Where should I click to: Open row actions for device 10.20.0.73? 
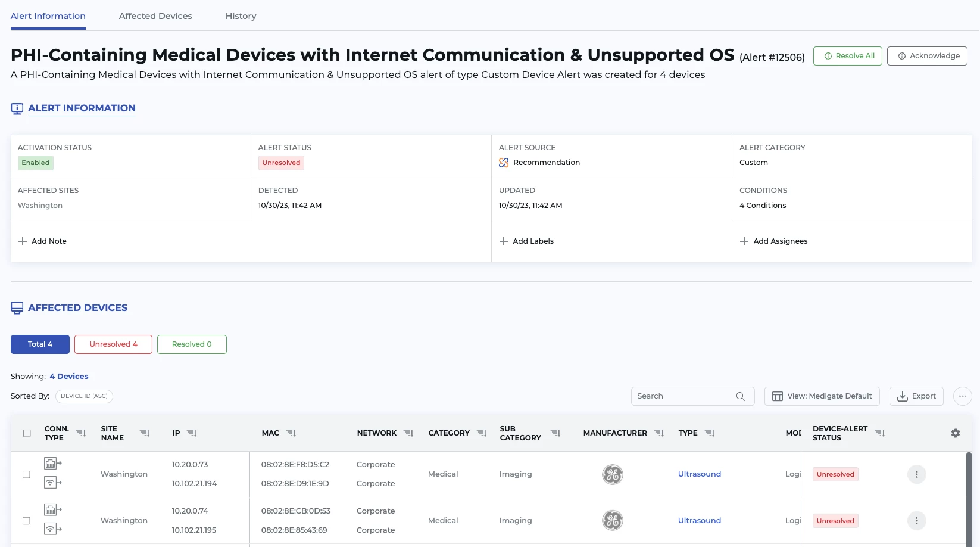[x=916, y=474]
